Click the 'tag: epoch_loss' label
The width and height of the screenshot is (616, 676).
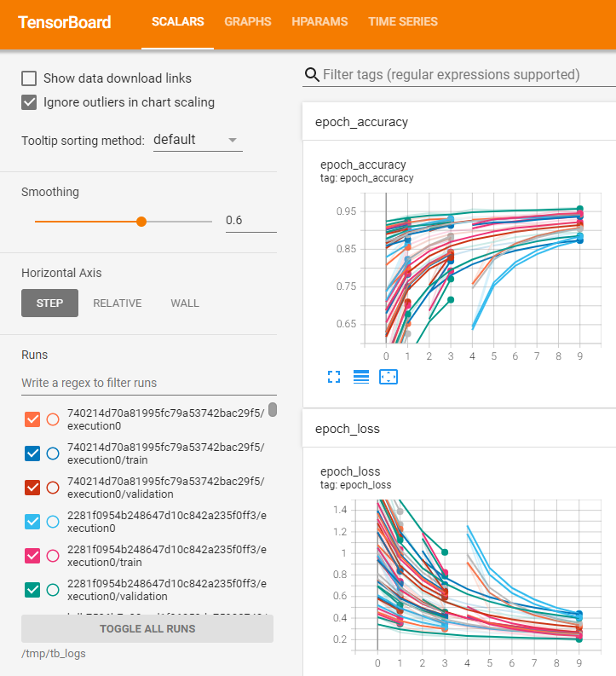[356, 485]
